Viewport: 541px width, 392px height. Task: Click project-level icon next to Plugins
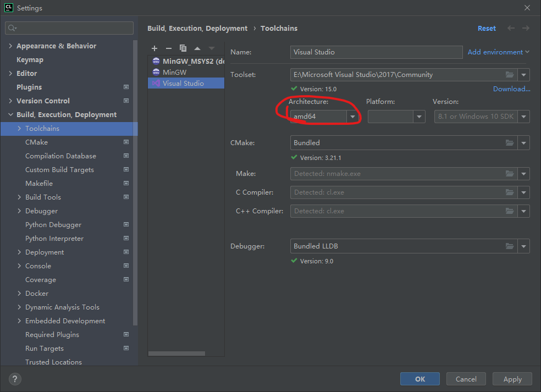pos(126,87)
